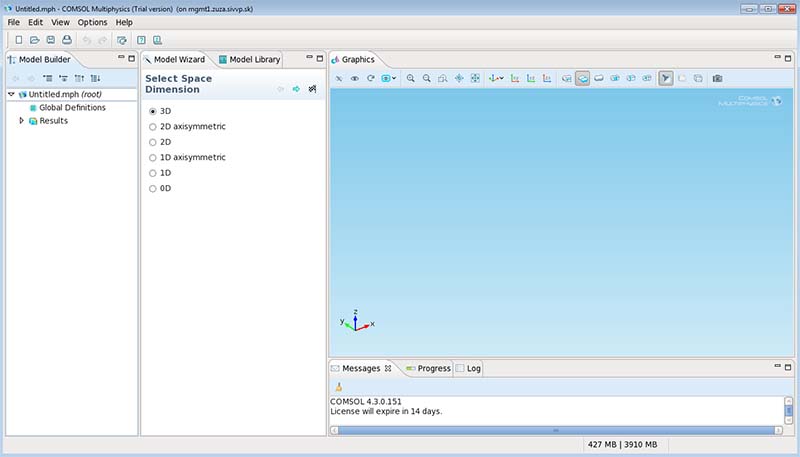Select the 0D radio button
This screenshot has height=457, width=800.
(152, 188)
